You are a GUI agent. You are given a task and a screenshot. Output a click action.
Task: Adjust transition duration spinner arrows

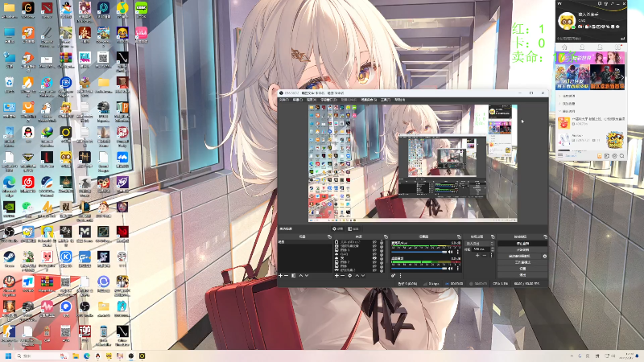pyautogui.click(x=493, y=249)
